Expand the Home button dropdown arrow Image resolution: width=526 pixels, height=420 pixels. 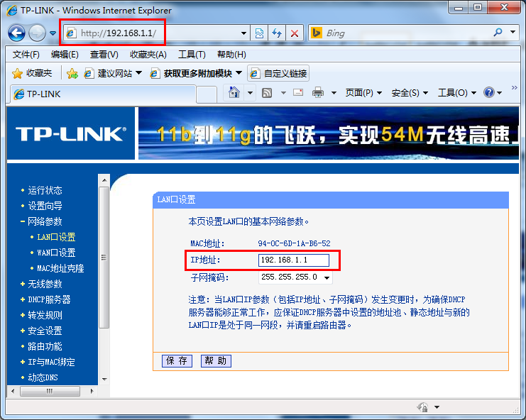point(250,93)
